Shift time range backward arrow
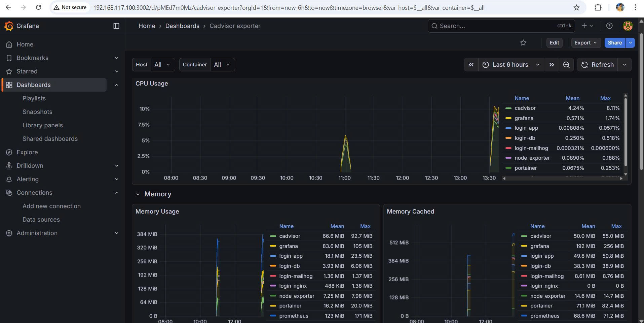 click(471, 65)
